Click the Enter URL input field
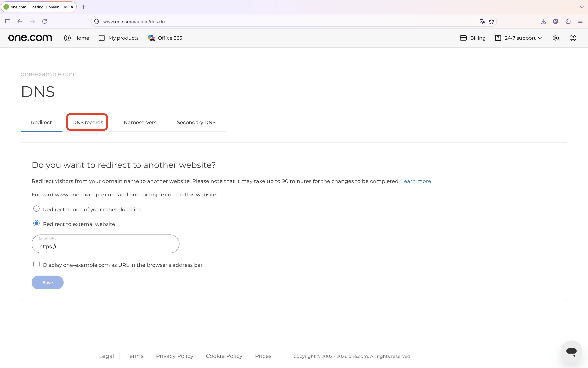The width and height of the screenshot is (588, 368). coord(105,244)
